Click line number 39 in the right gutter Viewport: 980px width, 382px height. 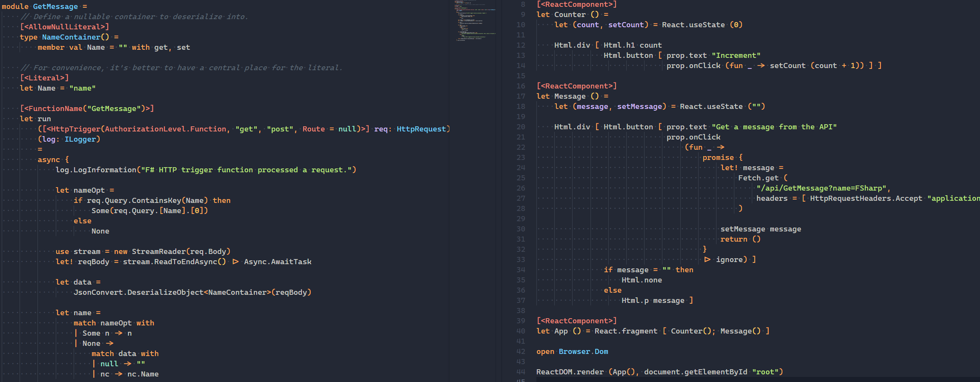pos(521,321)
